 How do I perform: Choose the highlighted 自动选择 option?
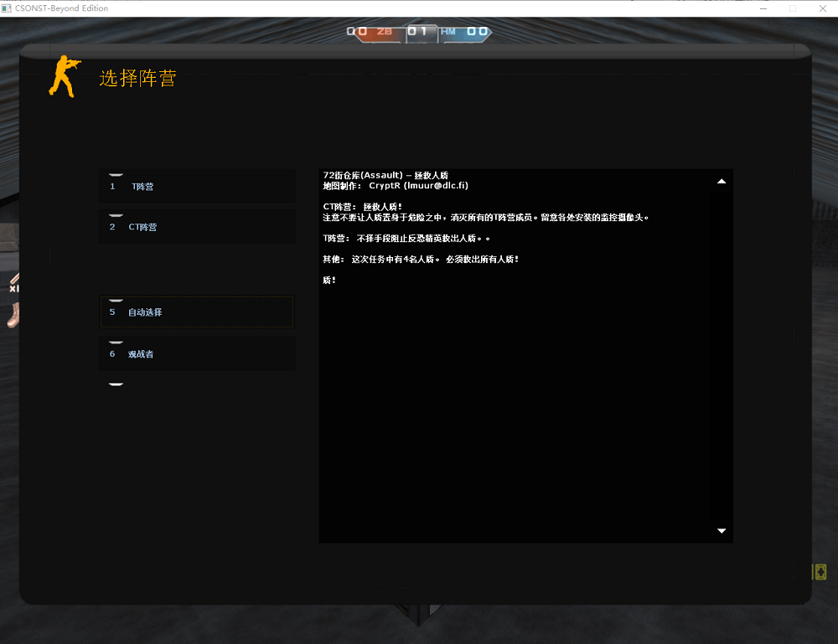point(196,311)
